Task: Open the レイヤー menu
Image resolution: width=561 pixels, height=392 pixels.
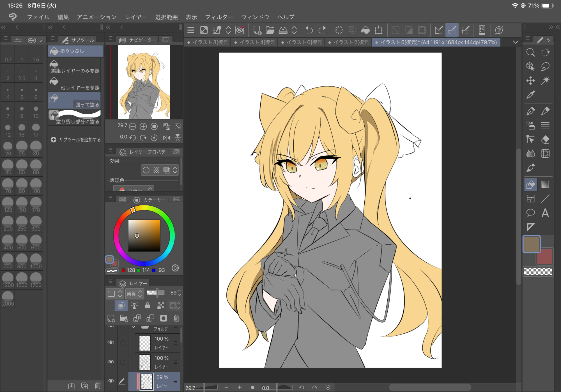Action: coord(136,17)
